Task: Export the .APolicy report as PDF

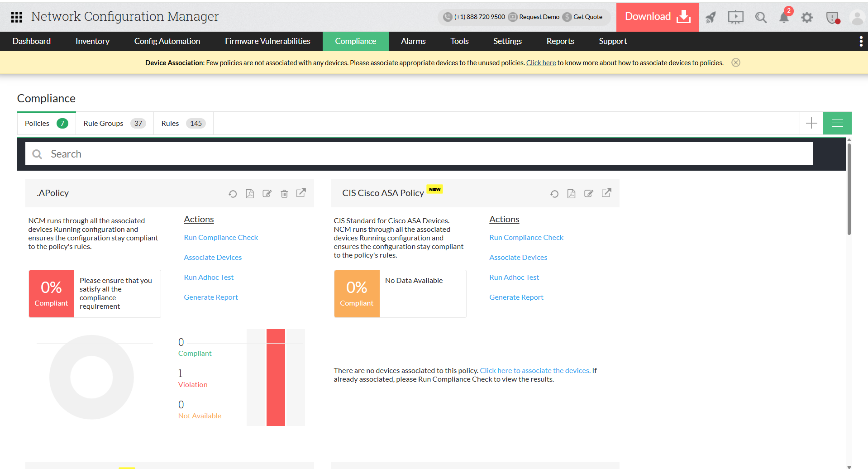Action: 249,193
